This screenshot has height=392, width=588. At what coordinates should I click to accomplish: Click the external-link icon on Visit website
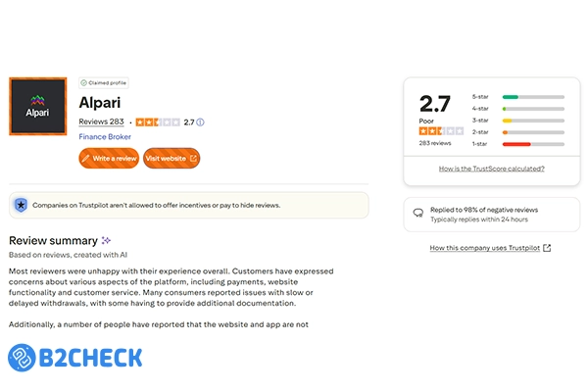coord(193,158)
